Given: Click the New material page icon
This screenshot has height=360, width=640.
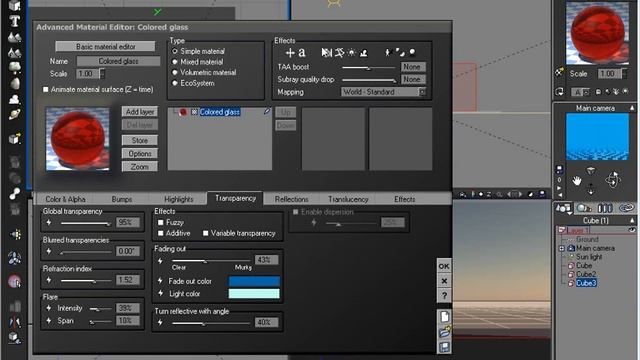Looking at the screenshot, I should click(x=444, y=316).
